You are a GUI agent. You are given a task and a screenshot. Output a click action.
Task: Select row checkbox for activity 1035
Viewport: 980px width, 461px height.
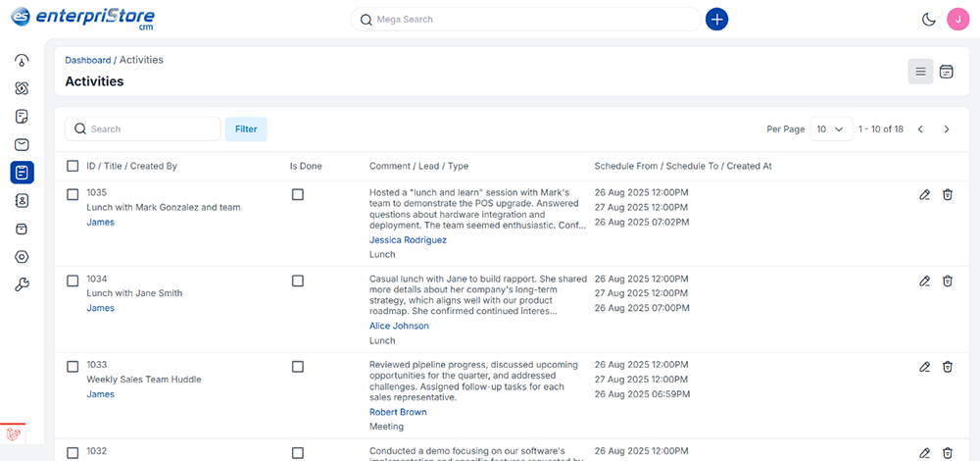tap(73, 194)
